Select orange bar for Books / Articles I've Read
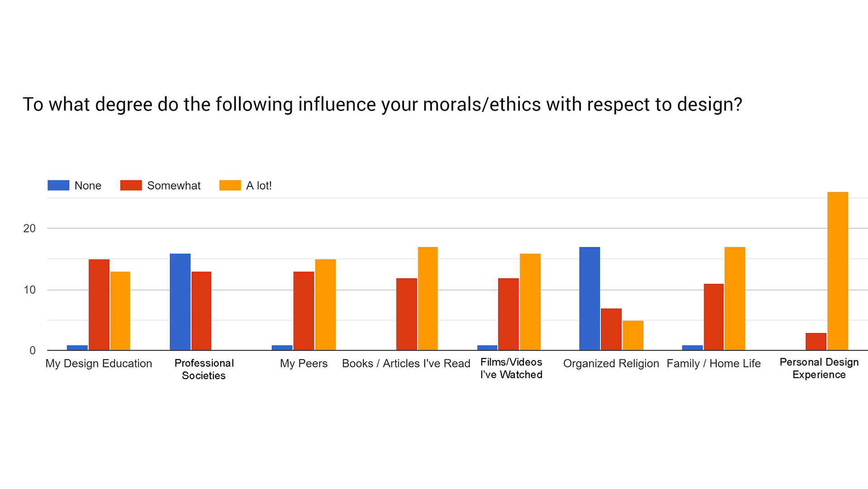 click(428, 299)
